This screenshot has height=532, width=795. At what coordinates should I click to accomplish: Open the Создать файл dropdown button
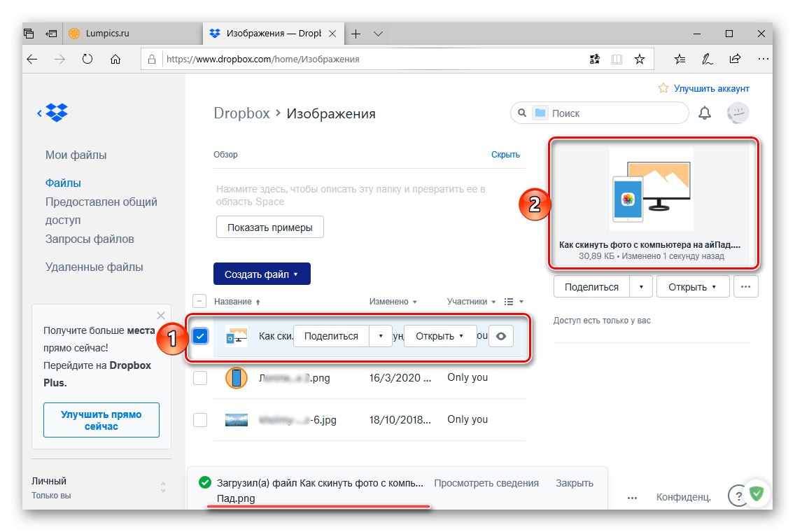(x=262, y=274)
